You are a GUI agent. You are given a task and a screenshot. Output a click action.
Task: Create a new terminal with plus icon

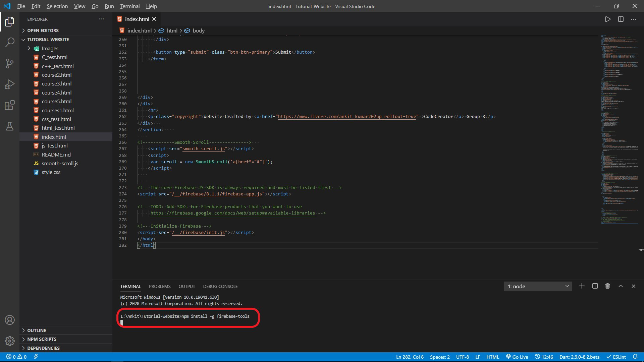click(582, 286)
